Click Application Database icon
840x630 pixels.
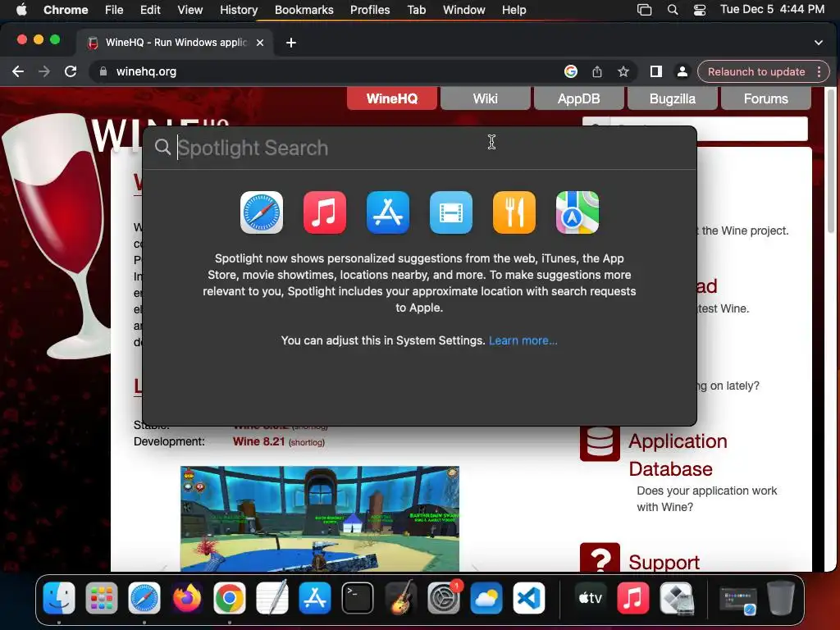point(600,443)
